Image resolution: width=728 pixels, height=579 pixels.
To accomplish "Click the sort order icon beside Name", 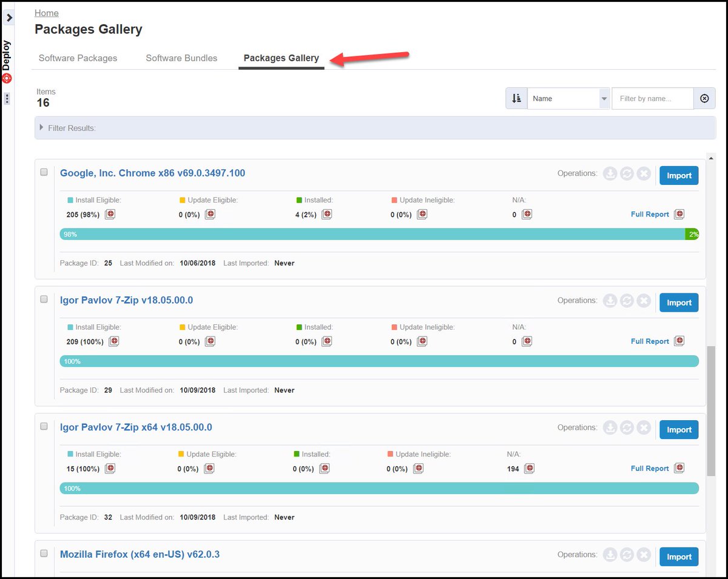I will point(516,98).
